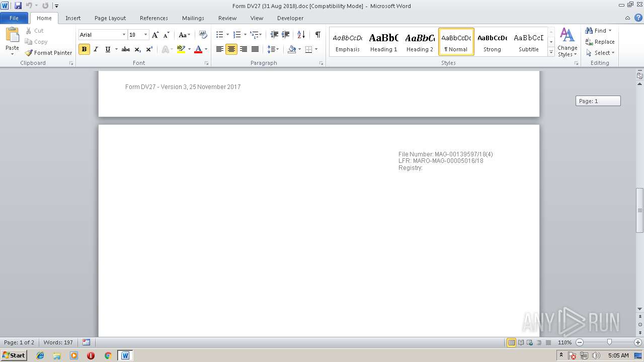Switch to the References tab
The image size is (644, 362).
(x=154, y=18)
